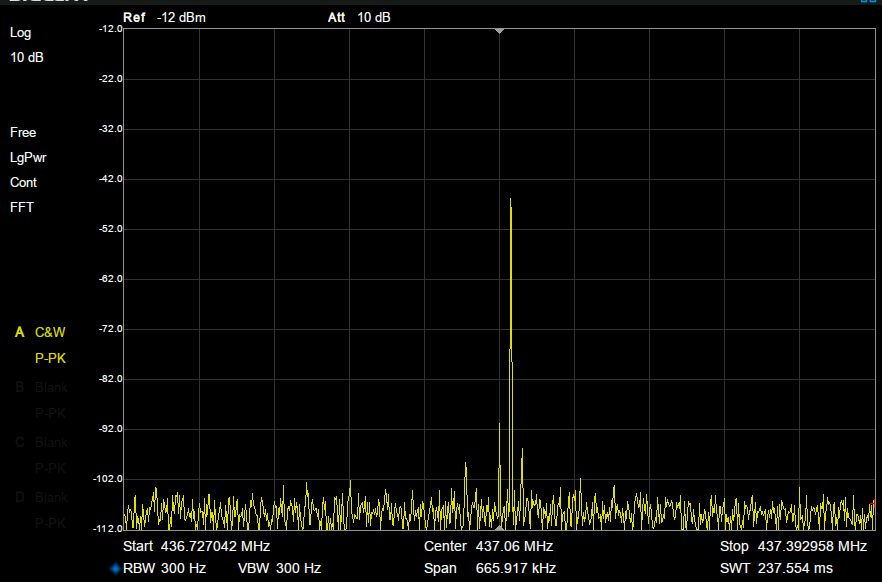Select the Att 10 dB attenuation readout

(x=359, y=17)
